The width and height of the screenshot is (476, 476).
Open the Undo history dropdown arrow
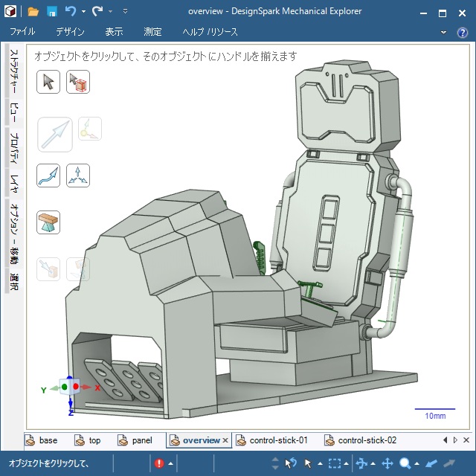[83, 12]
